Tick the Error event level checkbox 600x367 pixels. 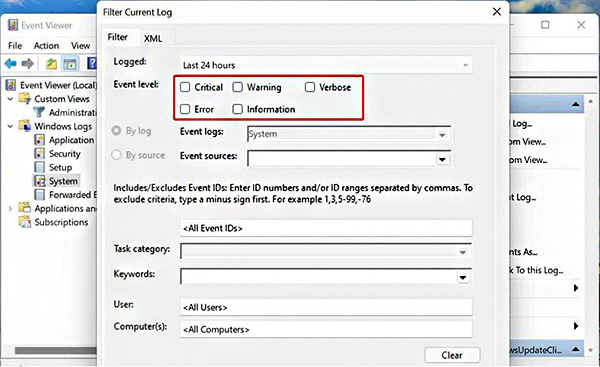(185, 109)
